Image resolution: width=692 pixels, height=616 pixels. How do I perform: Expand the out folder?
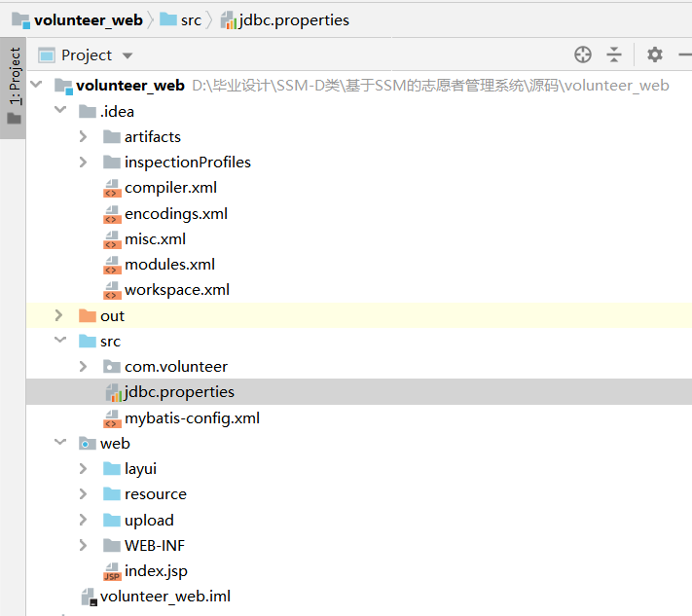(x=59, y=315)
